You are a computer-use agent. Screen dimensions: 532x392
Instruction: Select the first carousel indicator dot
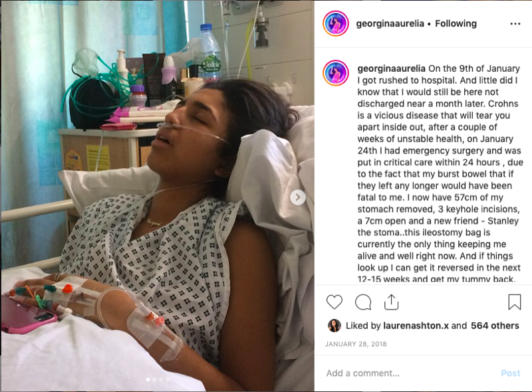coord(148,380)
